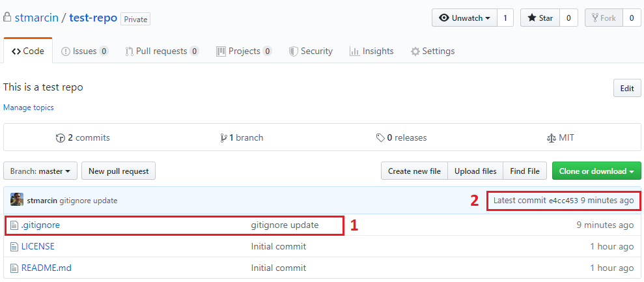Click the star icon on the Star button

[532, 18]
